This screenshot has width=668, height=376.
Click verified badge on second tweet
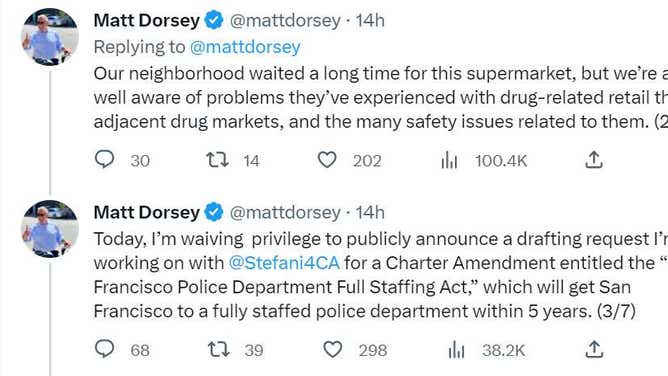click(x=214, y=212)
